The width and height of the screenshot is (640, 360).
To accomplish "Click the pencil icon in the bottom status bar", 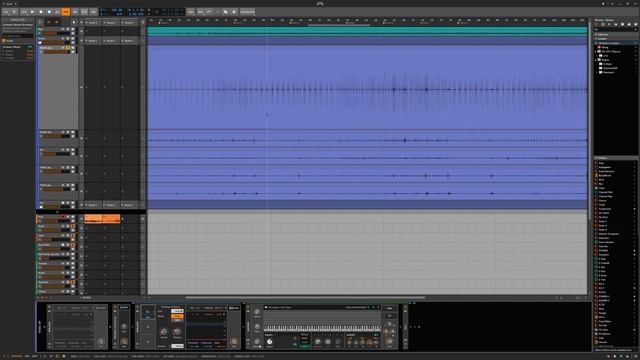I will pos(51,356).
